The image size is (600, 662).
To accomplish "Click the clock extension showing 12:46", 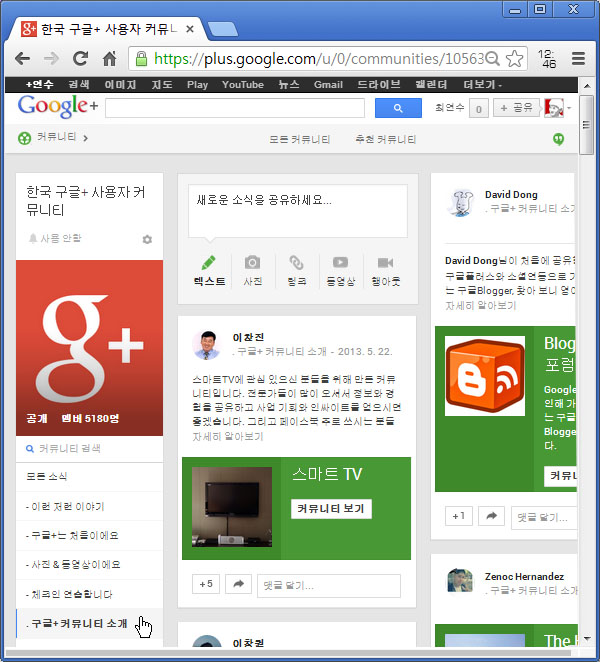I will coord(547,59).
